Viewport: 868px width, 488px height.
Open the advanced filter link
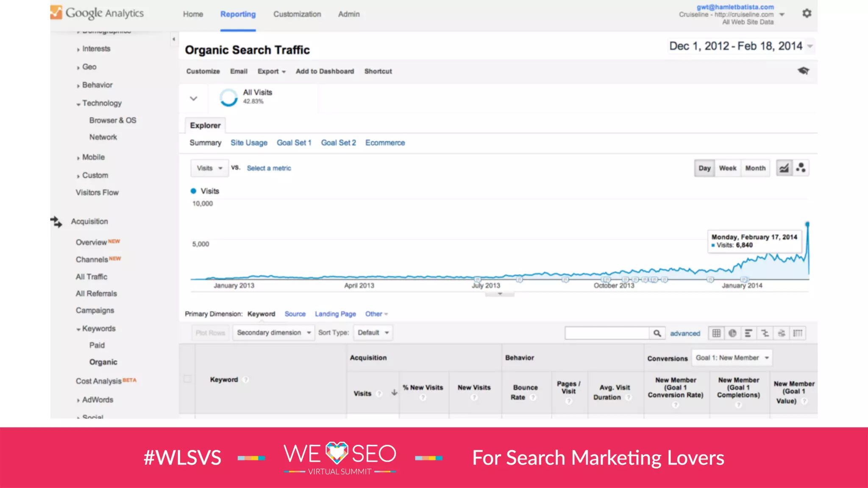(x=685, y=333)
